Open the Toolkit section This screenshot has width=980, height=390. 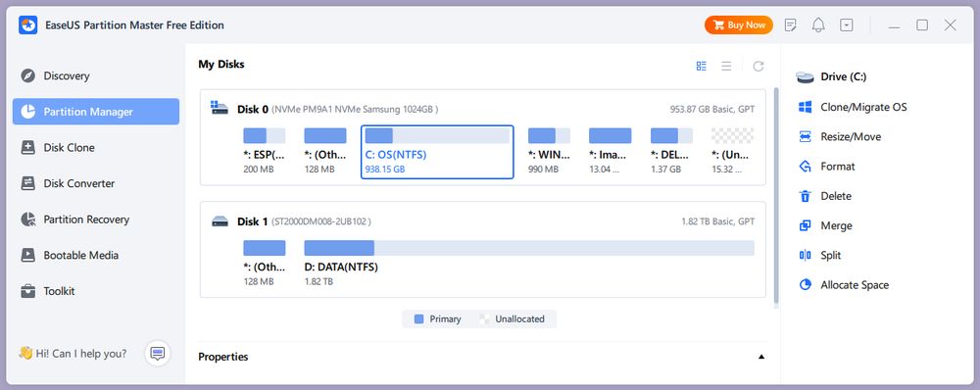point(96,291)
